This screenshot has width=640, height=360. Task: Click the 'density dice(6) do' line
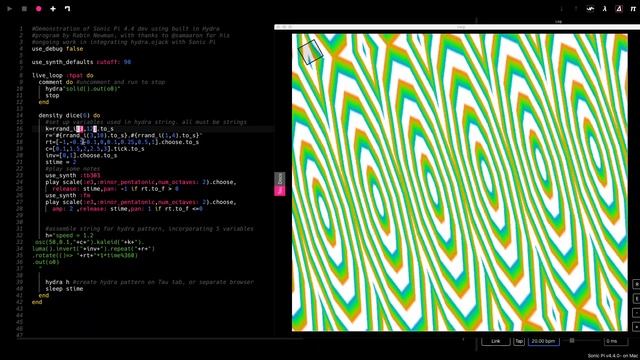click(69, 116)
